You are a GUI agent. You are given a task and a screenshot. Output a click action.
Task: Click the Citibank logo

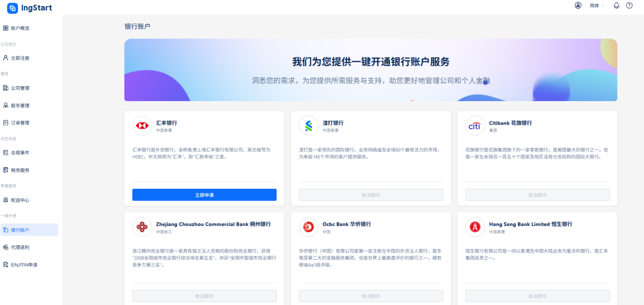click(x=475, y=126)
